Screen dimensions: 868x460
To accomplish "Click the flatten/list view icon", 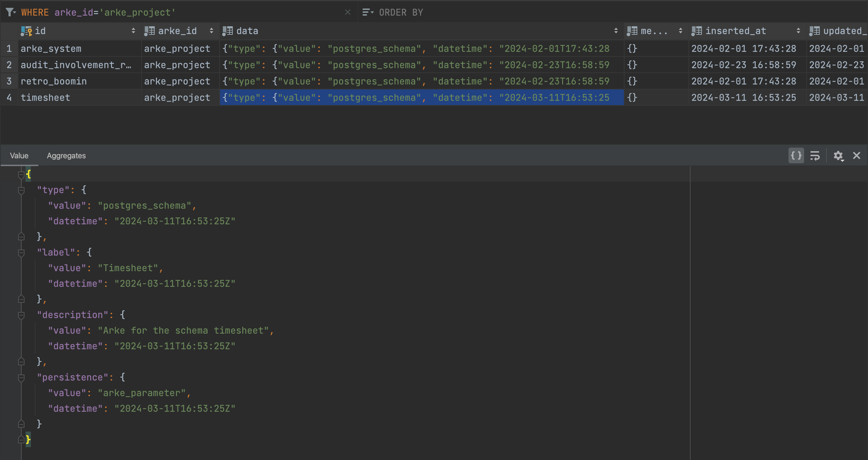I will (x=815, y=155).
